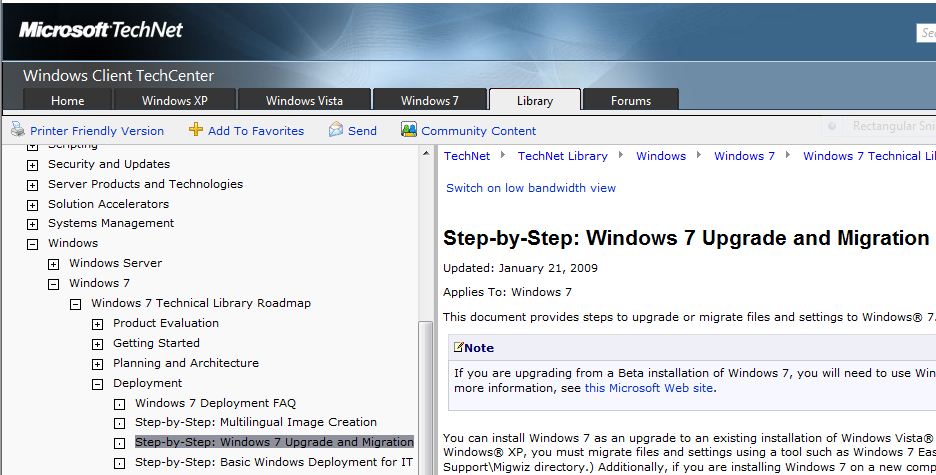Select Windows Server tree item
This screenshot has height=475, width=936.
pyautogui.click(x=115, y=263)
